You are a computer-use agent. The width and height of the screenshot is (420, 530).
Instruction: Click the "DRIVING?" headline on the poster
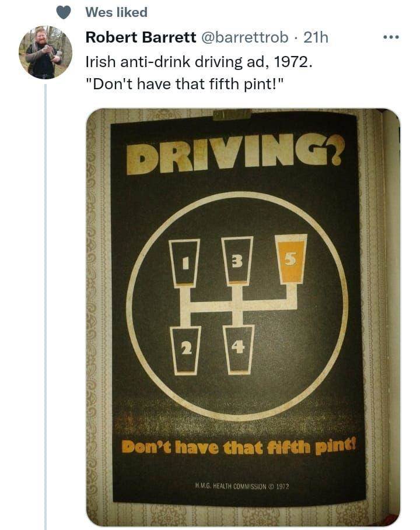[235, 155]
